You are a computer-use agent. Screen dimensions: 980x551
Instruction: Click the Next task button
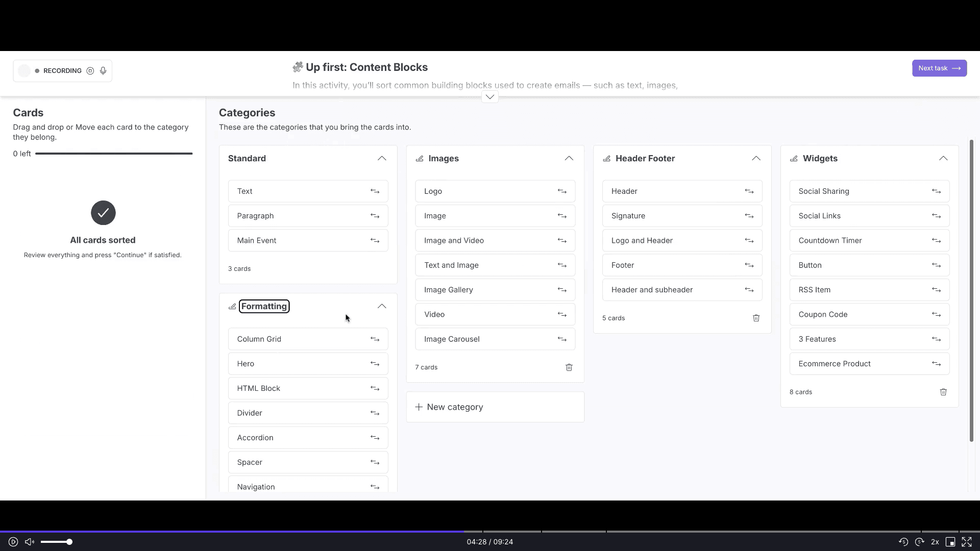[x=939, y=68]
